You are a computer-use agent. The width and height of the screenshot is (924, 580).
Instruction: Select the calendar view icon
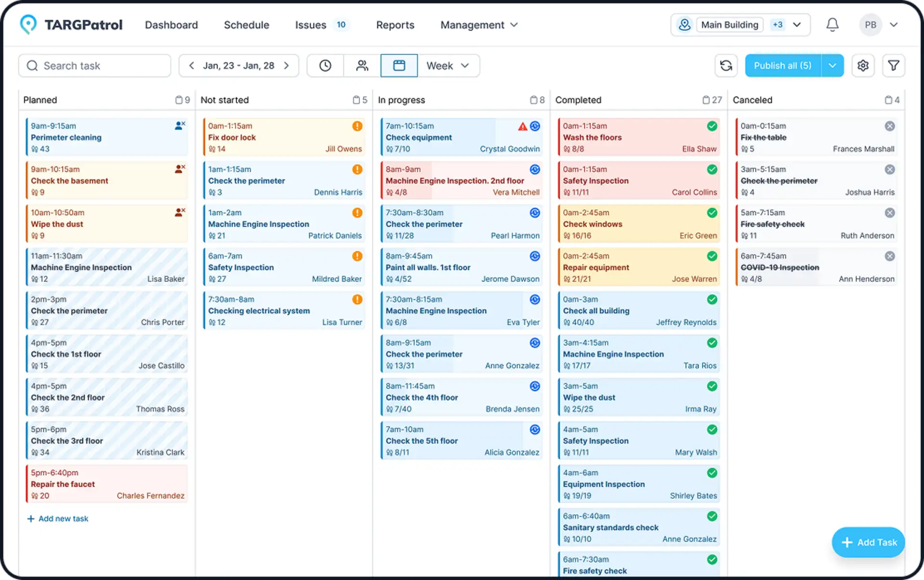(x=399, y=65)
